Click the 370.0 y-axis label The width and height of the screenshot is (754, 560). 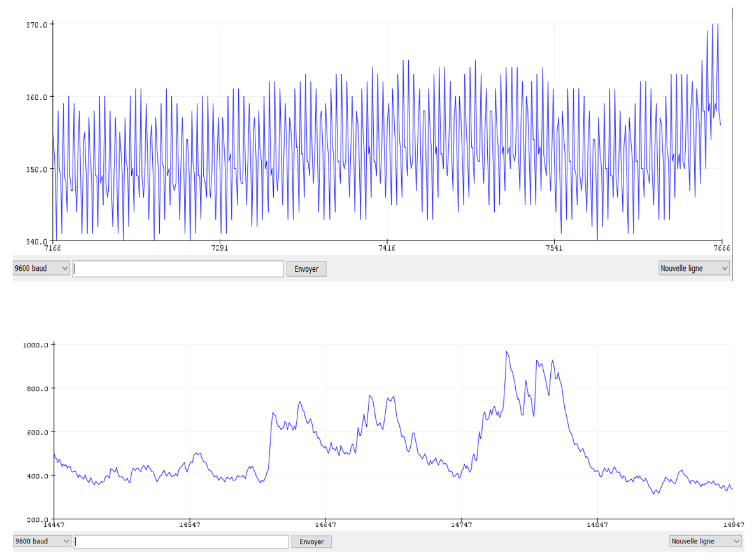tap(36, 25)
